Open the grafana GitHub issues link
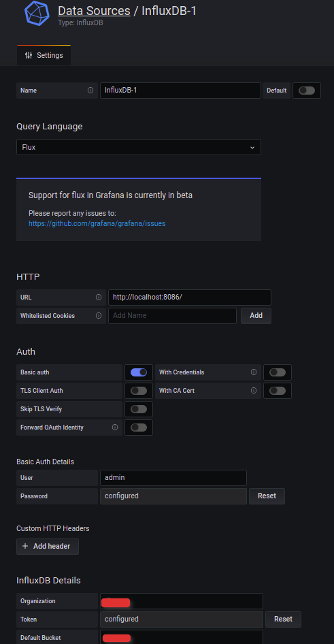The image size is (334, 644). point(97,224)
